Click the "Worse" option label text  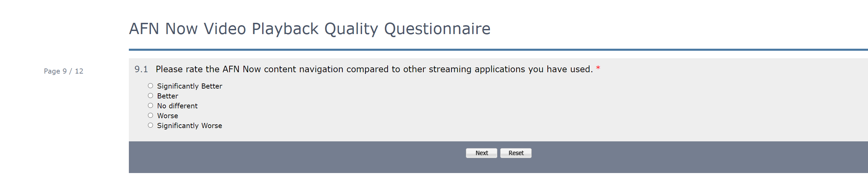click(x=167, y=116)
